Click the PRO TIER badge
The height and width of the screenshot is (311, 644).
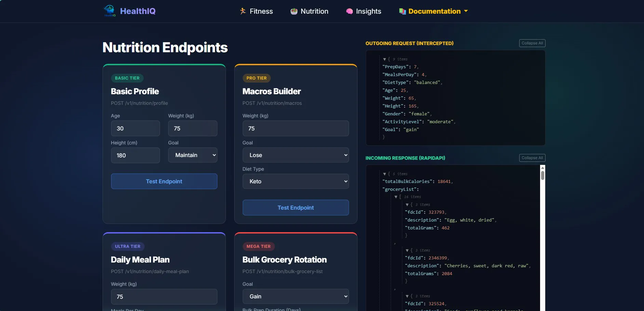click(257, 78)
